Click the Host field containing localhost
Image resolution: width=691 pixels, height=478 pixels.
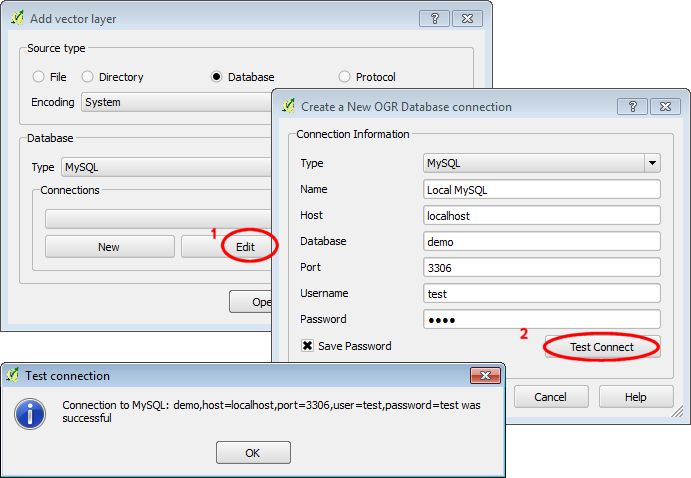tap(542, 215)
